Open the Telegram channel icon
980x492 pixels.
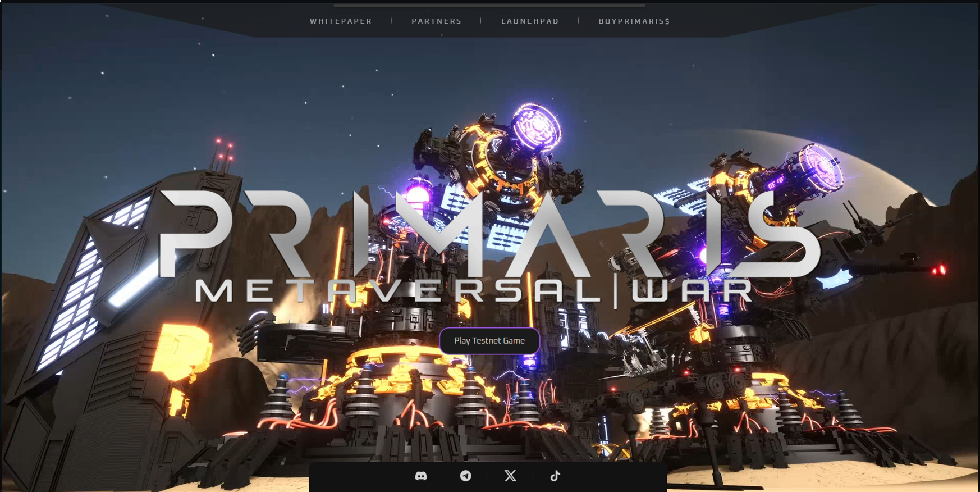(466, 476)
